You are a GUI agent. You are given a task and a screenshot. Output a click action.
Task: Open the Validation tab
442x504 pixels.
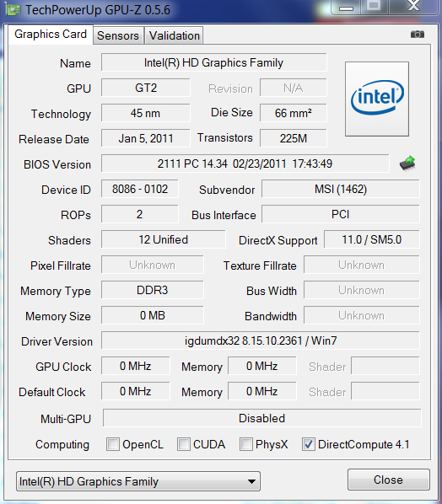(x=175, y=35)
